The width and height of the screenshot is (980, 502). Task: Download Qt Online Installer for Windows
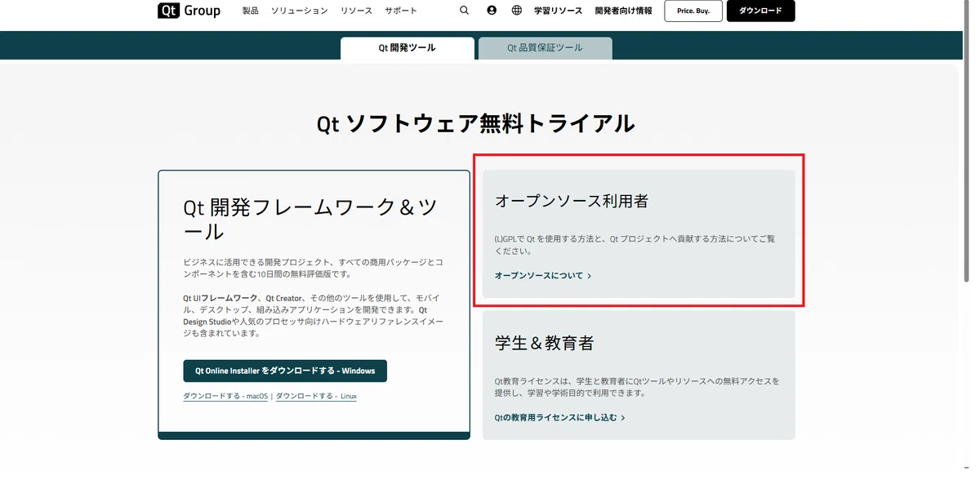click(x=285, y=371)
